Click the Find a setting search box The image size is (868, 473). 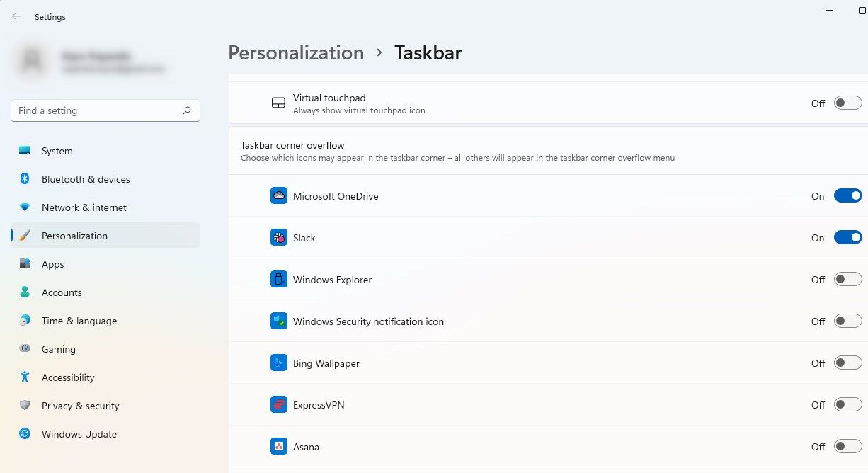point(96,110)
